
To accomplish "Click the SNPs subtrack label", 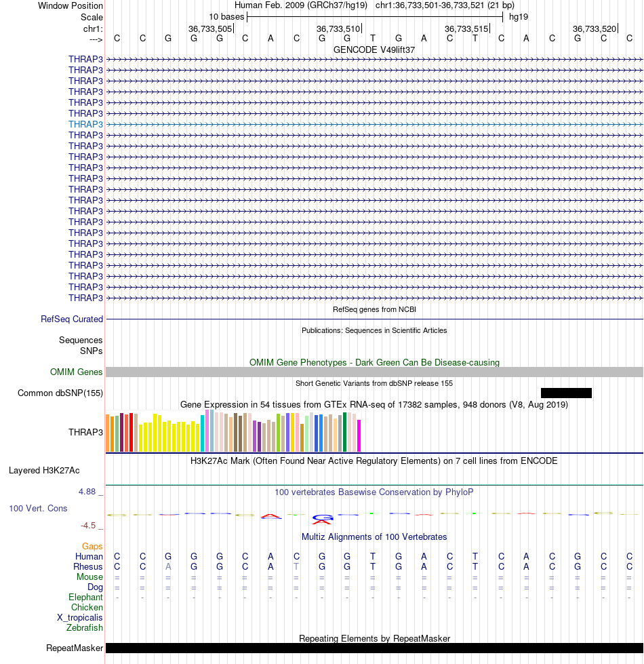I will coord(92,351).
